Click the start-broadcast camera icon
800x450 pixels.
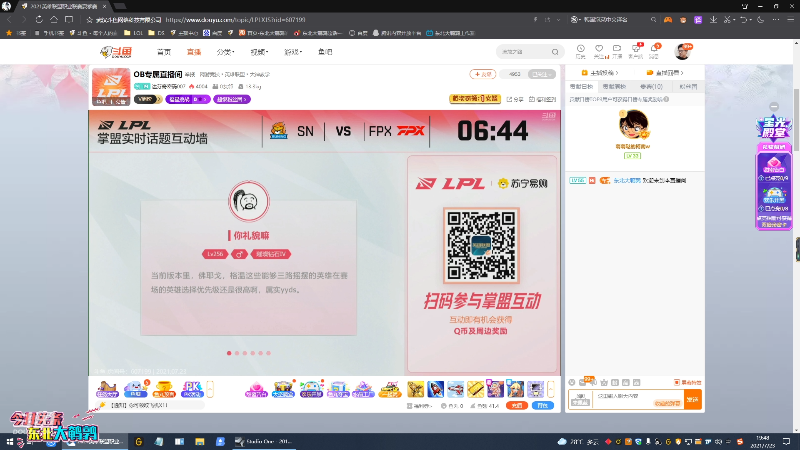[617, 51]
